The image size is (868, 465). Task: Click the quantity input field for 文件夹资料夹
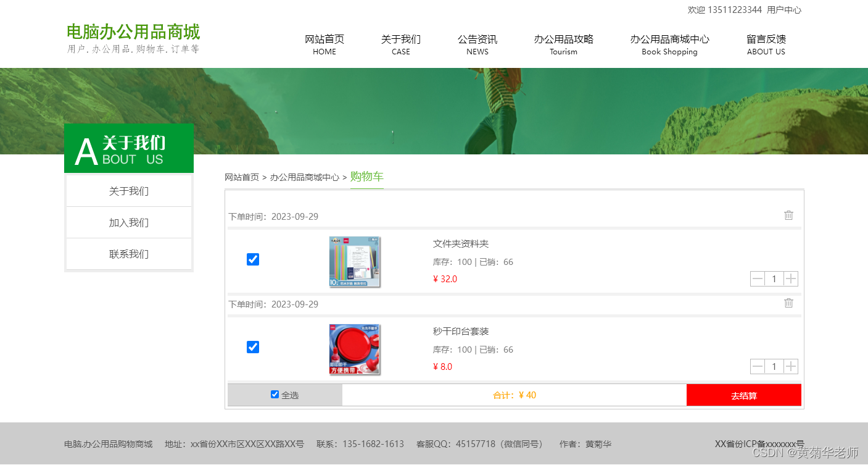pyautogui.click(x=774, y=279)
